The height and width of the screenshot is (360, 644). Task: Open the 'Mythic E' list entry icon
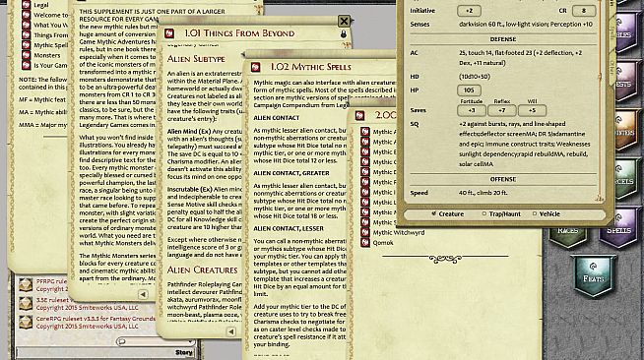point(365,151)
